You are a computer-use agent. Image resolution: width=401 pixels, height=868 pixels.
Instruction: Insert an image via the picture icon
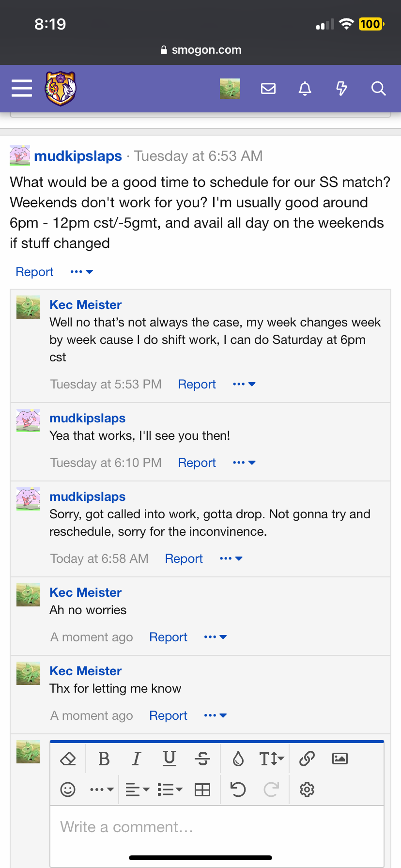pos(340,759)
